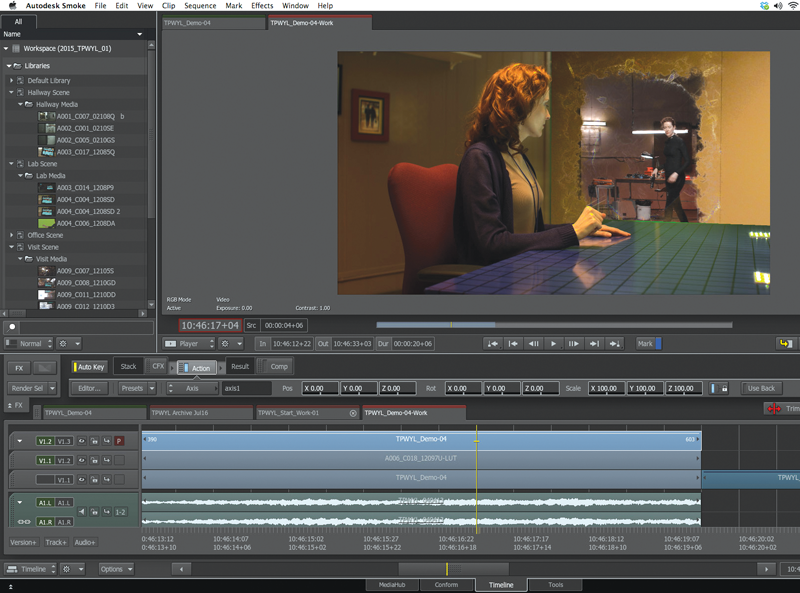
Task: Open media panel gear options
Action: pyautogui.click(x=69, y=344)
